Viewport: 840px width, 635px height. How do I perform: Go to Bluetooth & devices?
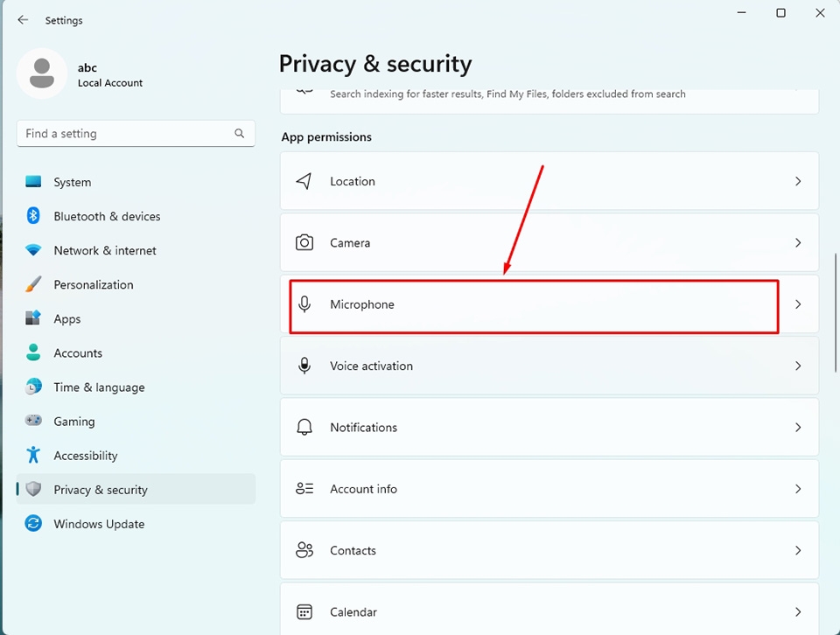136,216
